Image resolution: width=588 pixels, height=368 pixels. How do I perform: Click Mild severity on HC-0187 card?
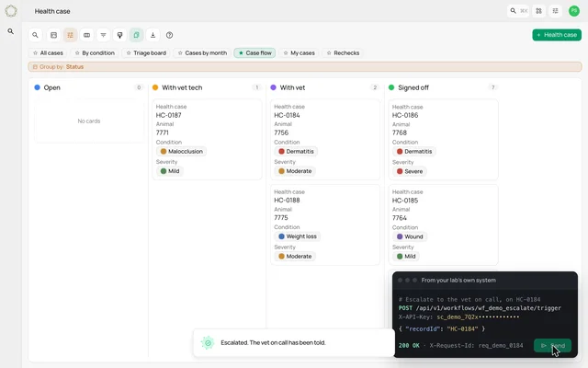point(170,171)
